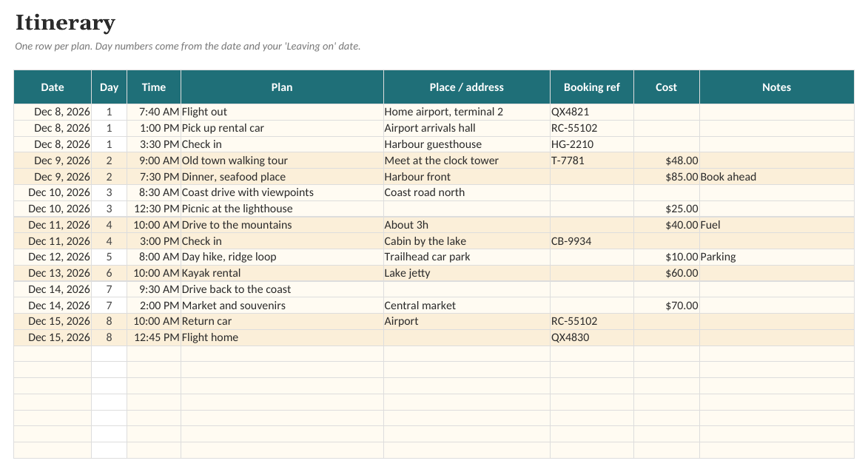
Task: Click the Place / address column header
Action: pos(467,87)
